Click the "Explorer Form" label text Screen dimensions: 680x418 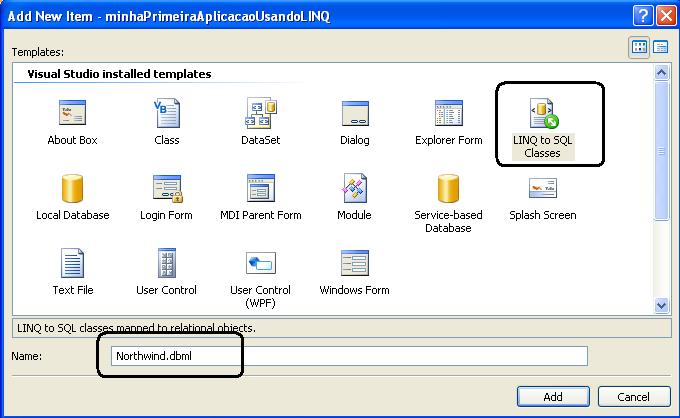coord(448,140)
